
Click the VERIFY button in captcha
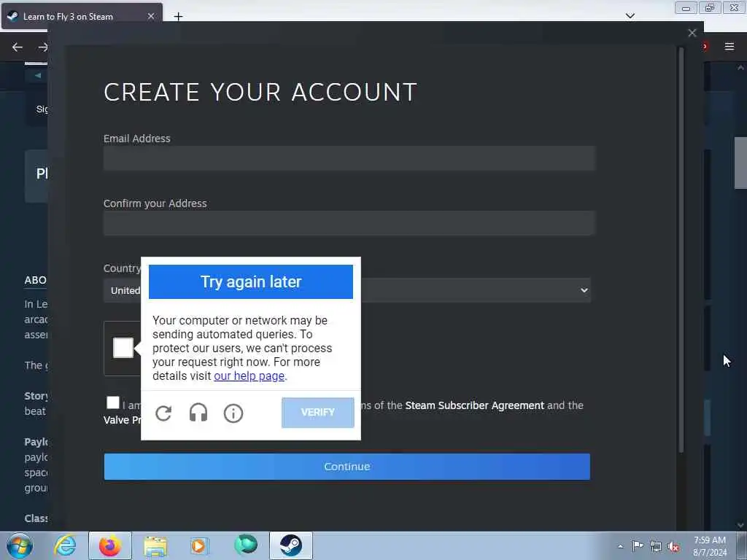[318, 413]
